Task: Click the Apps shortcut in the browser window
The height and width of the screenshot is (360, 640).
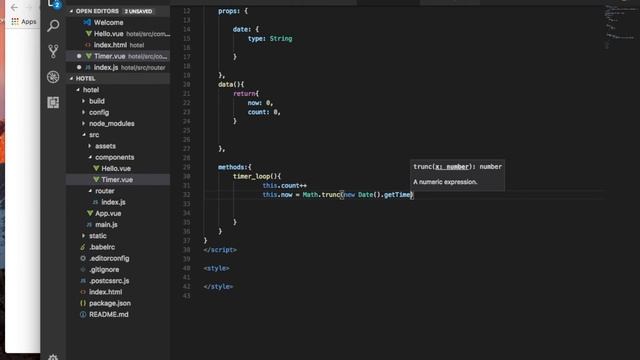Action: pyautogui.click(x=24, y=22)
